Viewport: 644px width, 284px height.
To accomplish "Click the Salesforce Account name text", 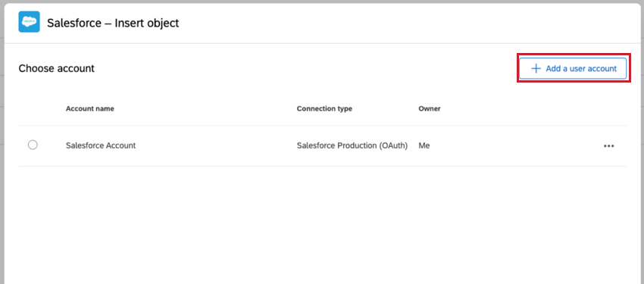I will (x=101, y=145).
